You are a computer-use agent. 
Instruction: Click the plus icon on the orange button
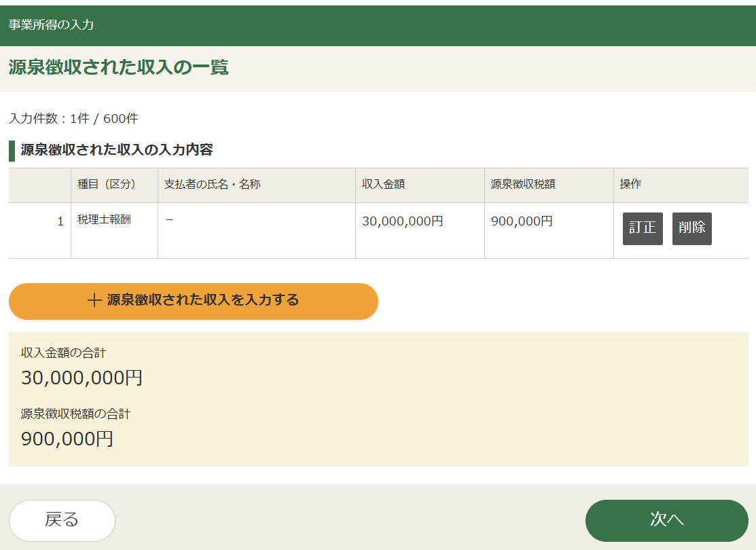point(95,300)
